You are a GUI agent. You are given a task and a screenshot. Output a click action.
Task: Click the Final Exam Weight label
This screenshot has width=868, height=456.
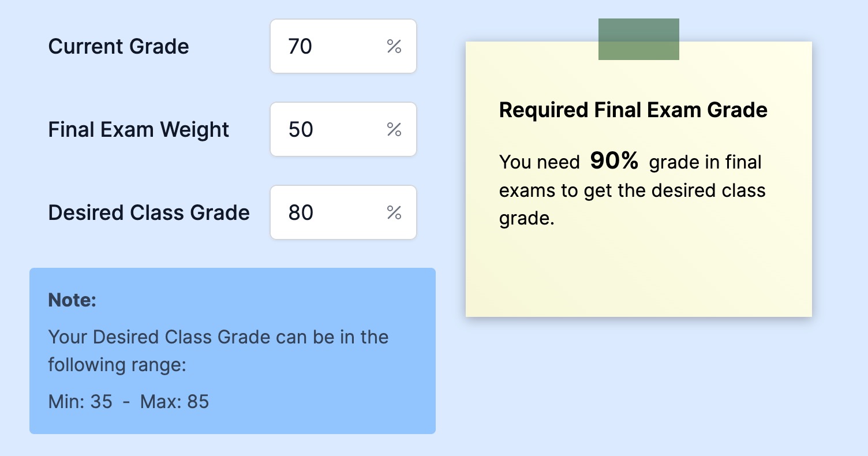click(x=139, y=129)
